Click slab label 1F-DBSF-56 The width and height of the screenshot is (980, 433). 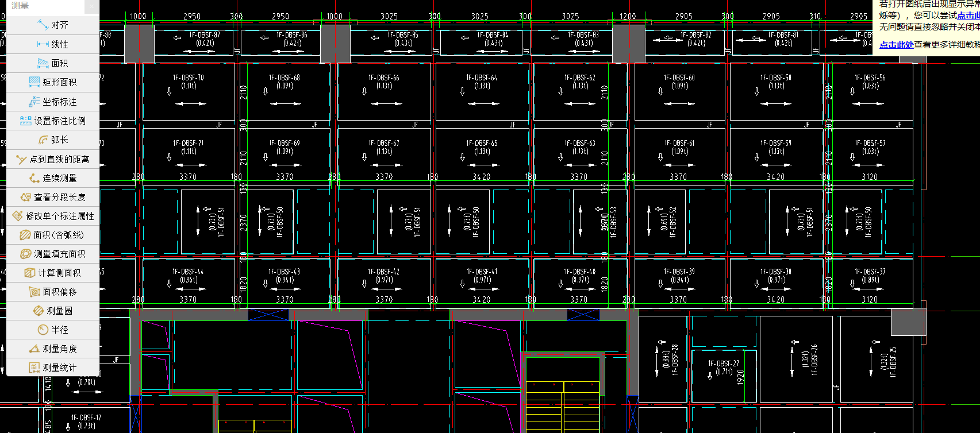[870, 78]
